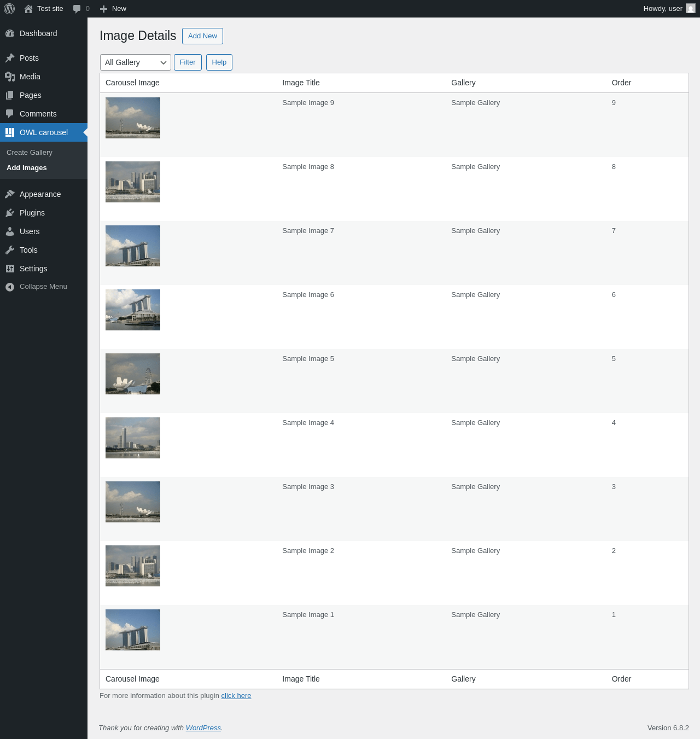Click top Order column header
The image size is (700, 739).
[621, 83]
